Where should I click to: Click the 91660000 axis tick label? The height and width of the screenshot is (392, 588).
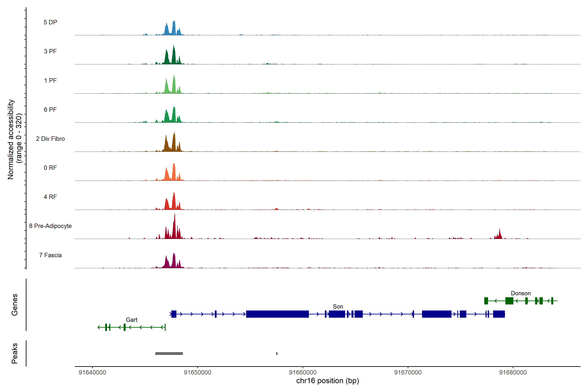tap(302, 373)
